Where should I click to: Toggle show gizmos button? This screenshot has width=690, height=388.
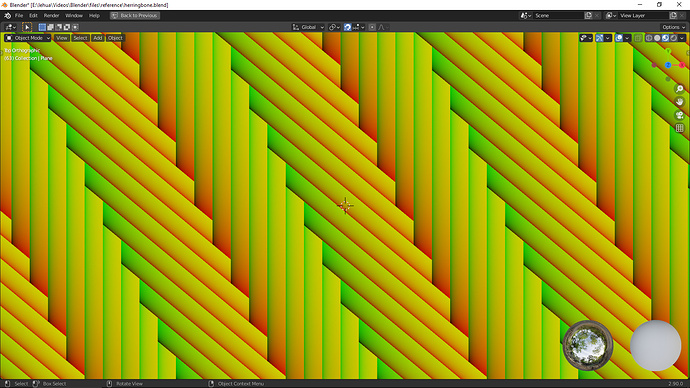point(599,38)
